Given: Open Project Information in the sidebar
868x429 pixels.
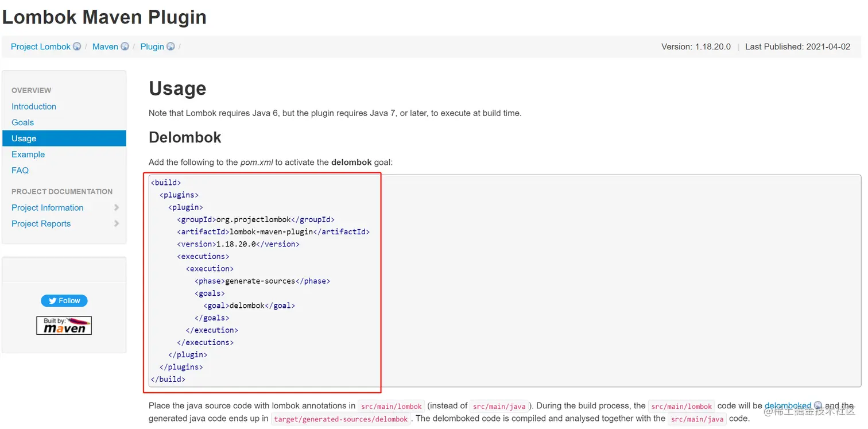Looking at the screenshot, I should 48,208.
